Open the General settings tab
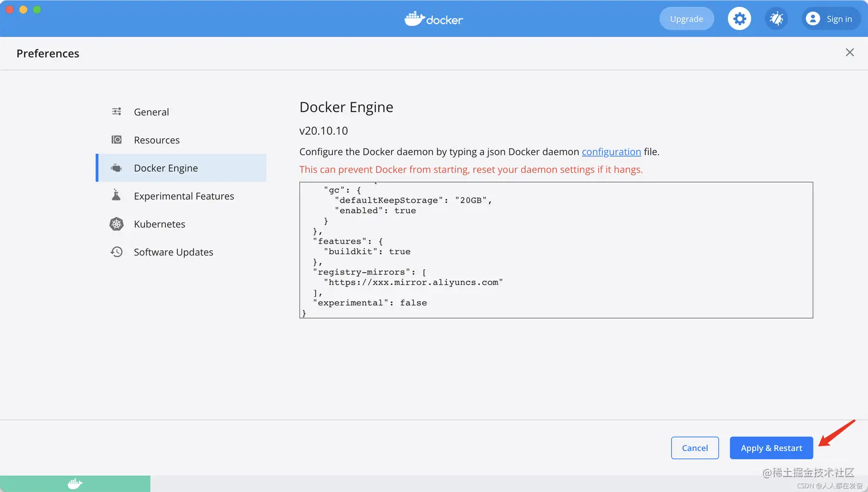The width and height of the screenshot is (868, 492). 181,112
